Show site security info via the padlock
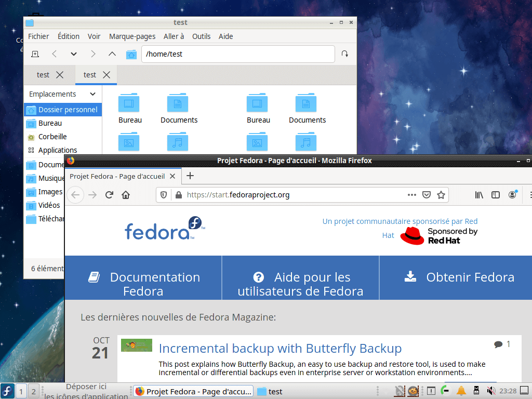 click(x=179, y=195)
